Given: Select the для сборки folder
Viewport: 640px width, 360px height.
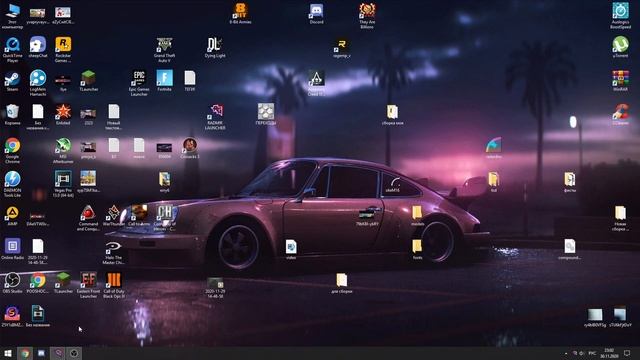Looking at the screenshot, I should tap(342, 282).
